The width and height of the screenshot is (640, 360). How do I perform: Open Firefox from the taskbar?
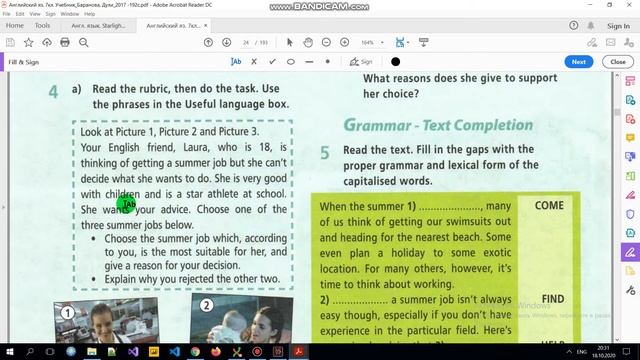(216, 351)
